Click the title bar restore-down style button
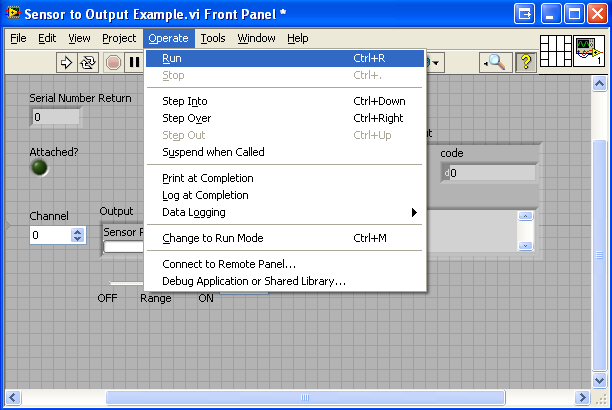 tap(524, 14)
